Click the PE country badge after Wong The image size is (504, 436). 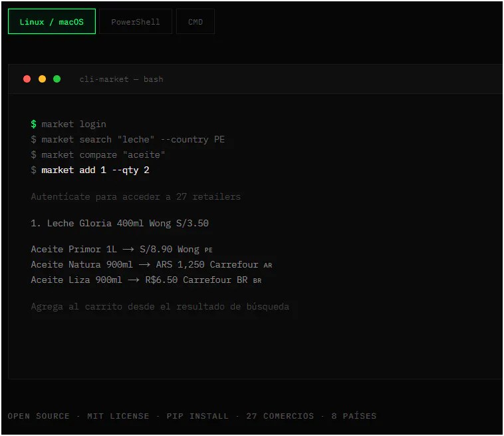pyautogui.click(x=209, y=250)
